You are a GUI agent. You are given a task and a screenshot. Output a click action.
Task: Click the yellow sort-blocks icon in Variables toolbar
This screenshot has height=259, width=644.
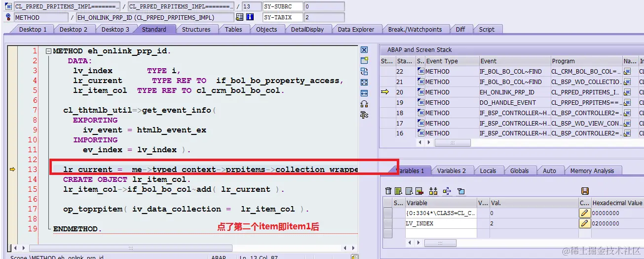(x=434, y=191)
